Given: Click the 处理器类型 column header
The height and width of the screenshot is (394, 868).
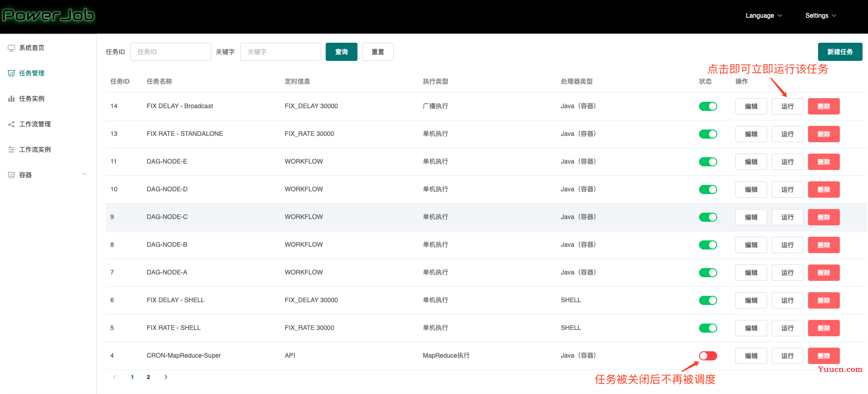Looking at the screenshot, I should 577,81.
